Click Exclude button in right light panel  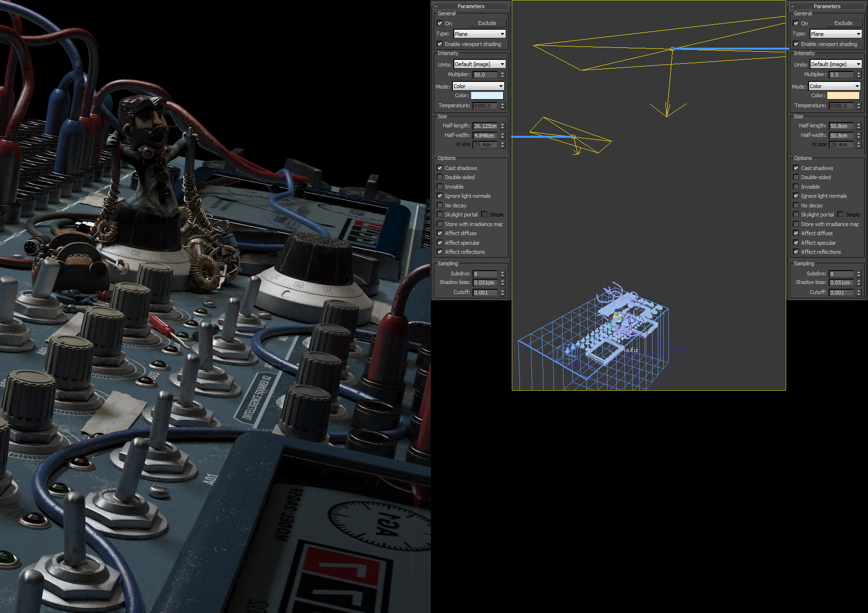click(x=843, y=23)
